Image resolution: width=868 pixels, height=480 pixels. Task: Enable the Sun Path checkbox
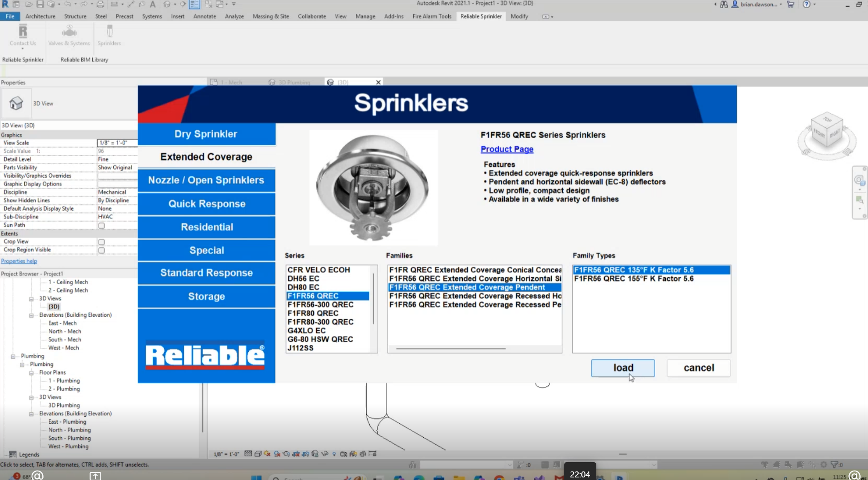coord(102,226)
